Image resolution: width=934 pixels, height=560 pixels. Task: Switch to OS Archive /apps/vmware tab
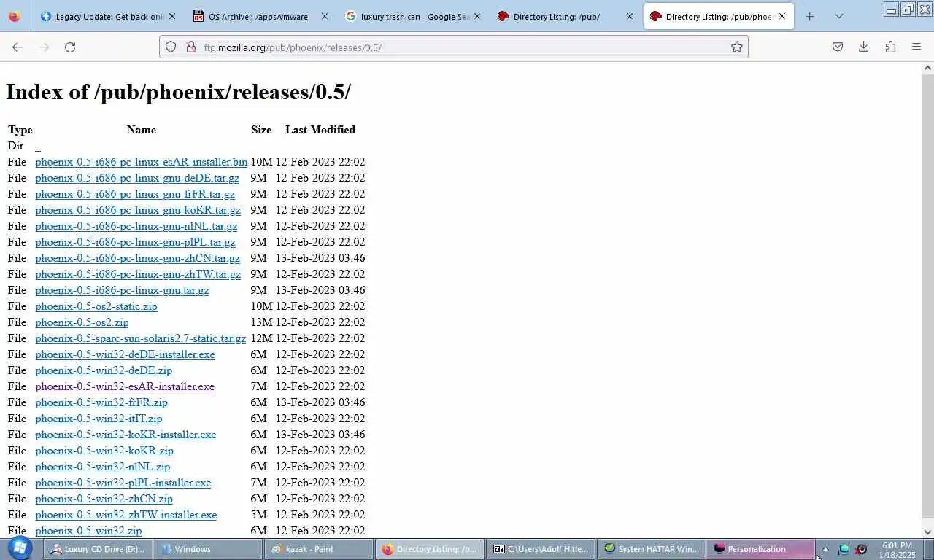coord(260,16)
